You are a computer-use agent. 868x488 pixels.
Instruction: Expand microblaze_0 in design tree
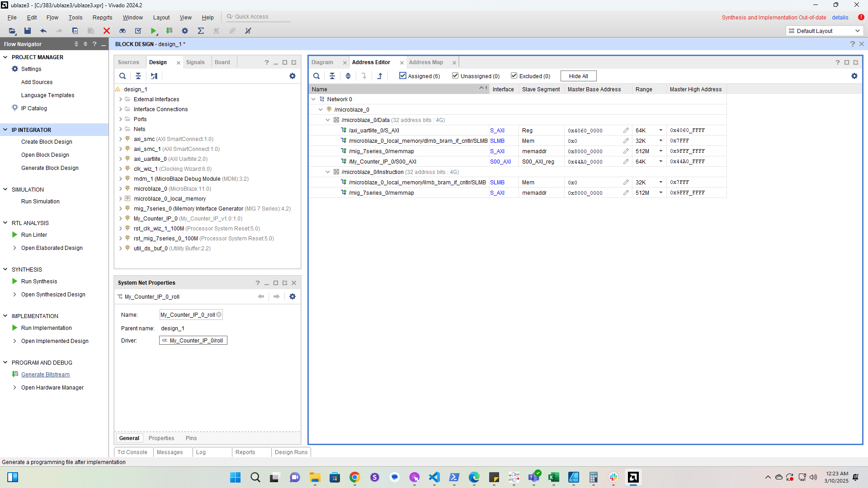coord(121,189)
